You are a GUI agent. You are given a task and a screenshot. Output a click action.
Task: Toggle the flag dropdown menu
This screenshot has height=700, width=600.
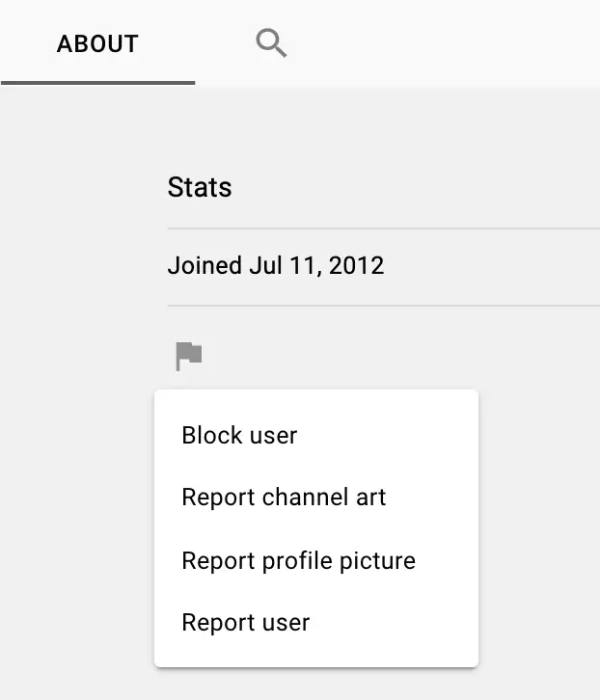coord(189,356)
